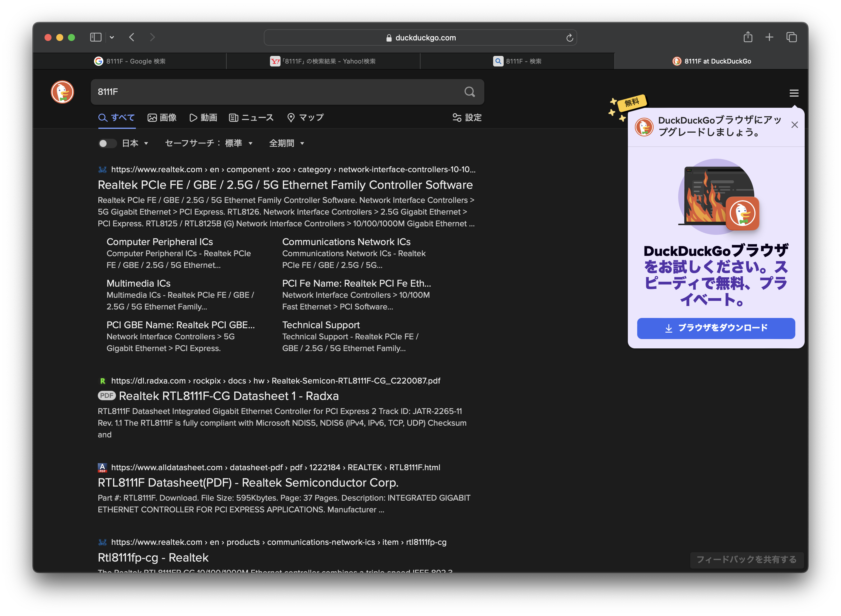Screen dimensions: 841x616
Task: Click the 8111F search input field
Action: [276, 92]
